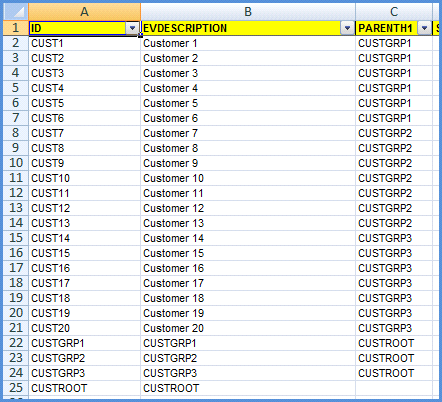
Task: Open the ID column filter dropdown
Action: (132, 28)
